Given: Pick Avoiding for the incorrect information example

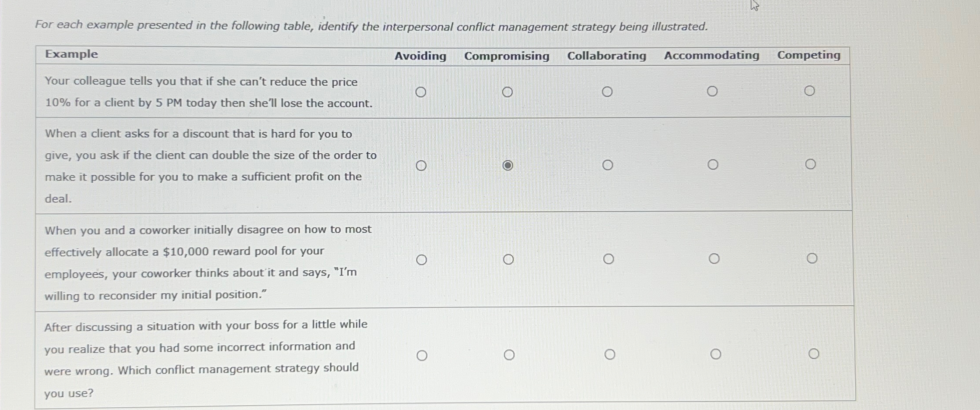Looking at the screenshot, I should [x=422, y=355].
